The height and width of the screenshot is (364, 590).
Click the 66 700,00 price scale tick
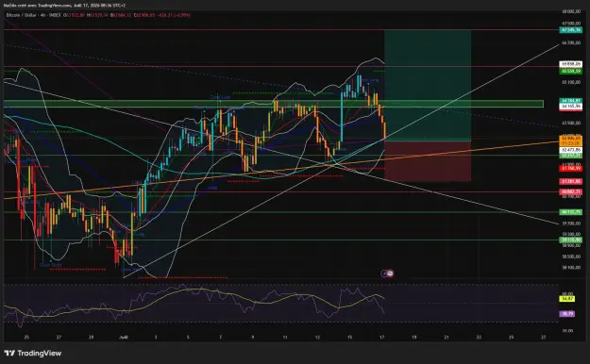(x=571, y=43)
